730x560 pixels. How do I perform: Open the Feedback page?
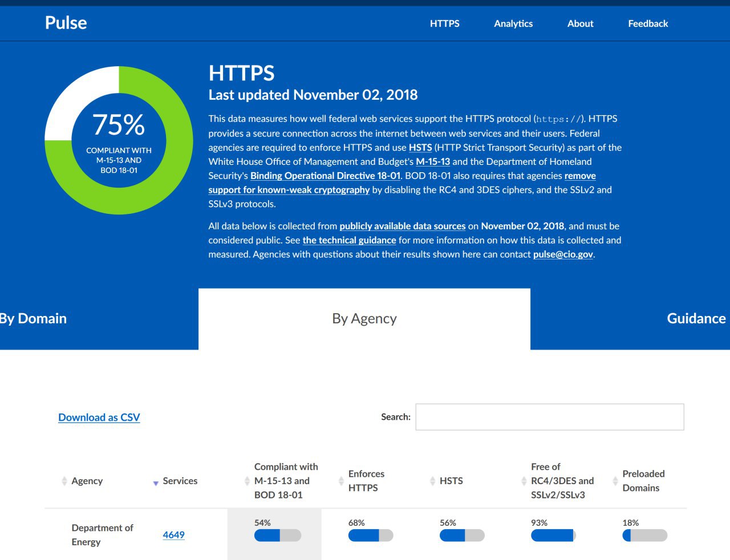point(648,23)
